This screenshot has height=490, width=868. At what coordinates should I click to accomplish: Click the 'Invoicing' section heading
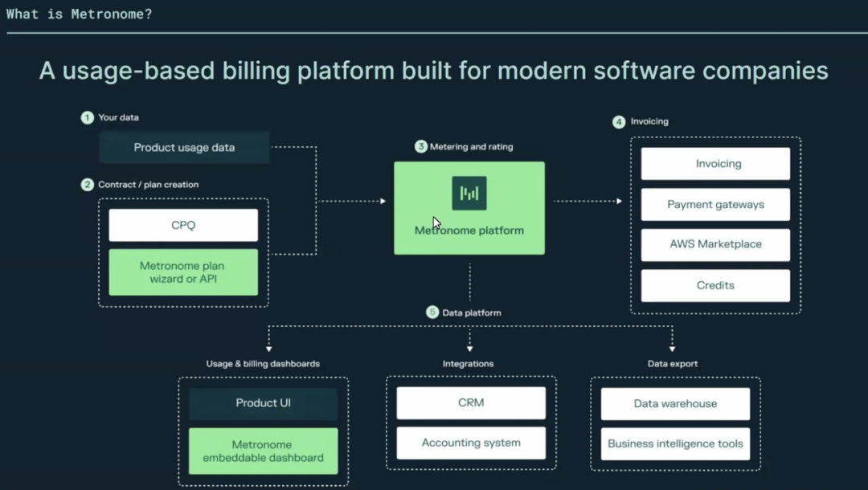(x=649, y=121)
